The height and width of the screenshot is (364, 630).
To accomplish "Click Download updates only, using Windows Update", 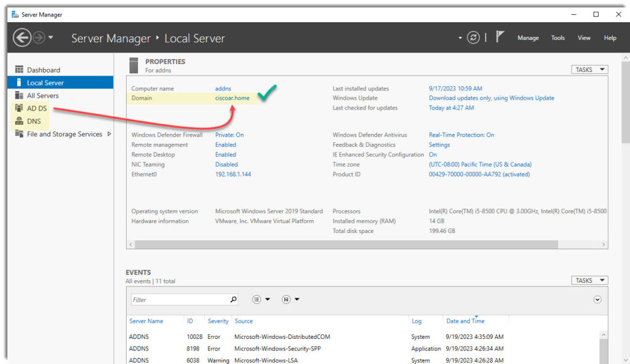I will [x=492, y=98].
